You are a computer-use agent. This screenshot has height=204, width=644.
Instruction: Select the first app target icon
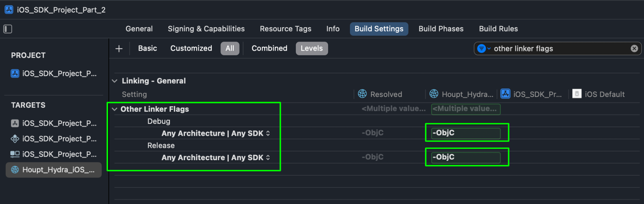[15, 124]
